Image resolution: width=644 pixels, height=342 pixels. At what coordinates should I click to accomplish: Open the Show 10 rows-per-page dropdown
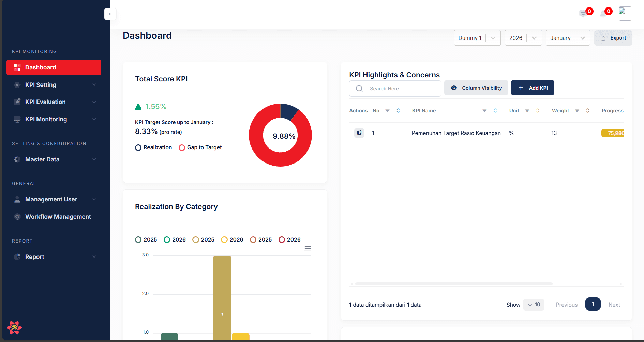pos(533,305)
